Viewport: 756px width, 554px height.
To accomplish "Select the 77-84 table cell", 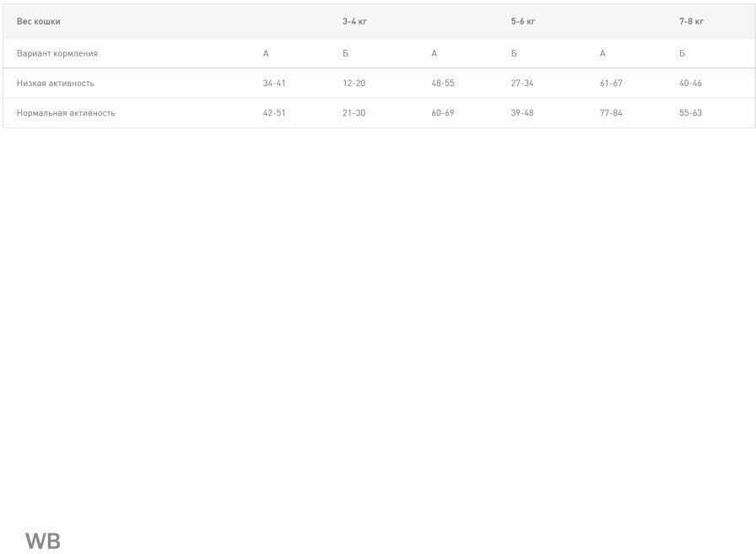I will (611, 113).
